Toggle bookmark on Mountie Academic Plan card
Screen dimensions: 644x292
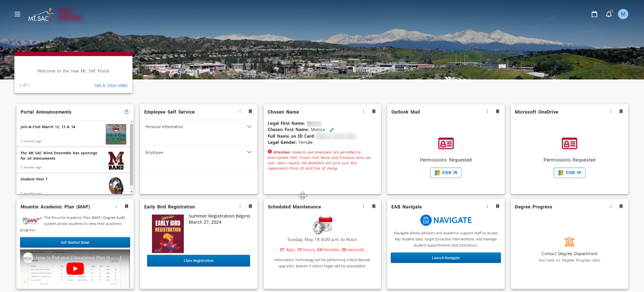pyautogui.click(x=126, y=207)
